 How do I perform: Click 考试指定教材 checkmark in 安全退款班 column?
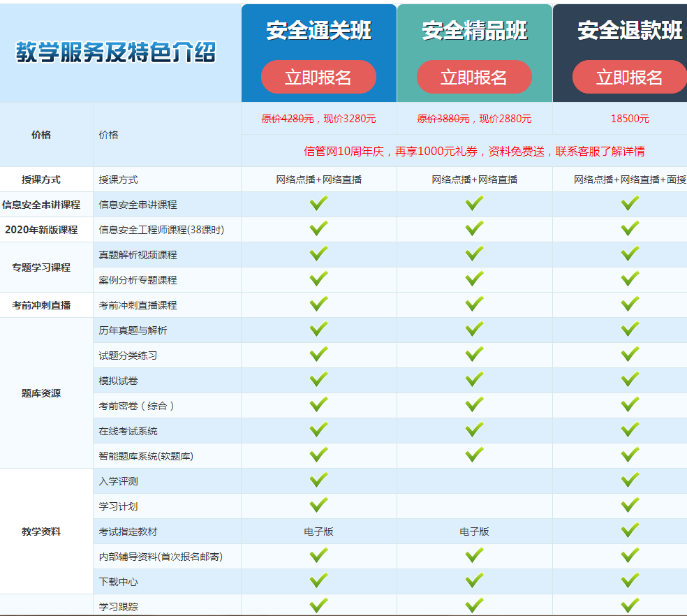630,531
